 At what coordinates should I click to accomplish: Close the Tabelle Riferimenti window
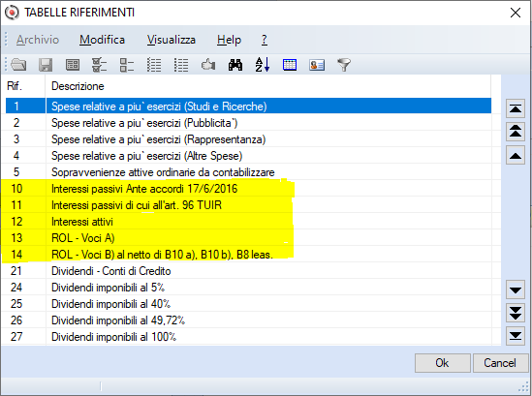coord(516,13)
